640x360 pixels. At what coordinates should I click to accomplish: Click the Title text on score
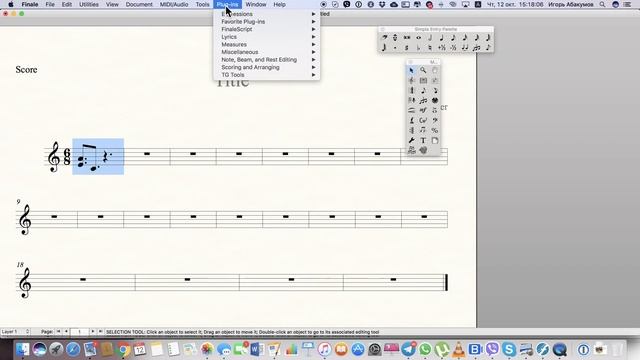pyautogui.click(x=232, y=82)
